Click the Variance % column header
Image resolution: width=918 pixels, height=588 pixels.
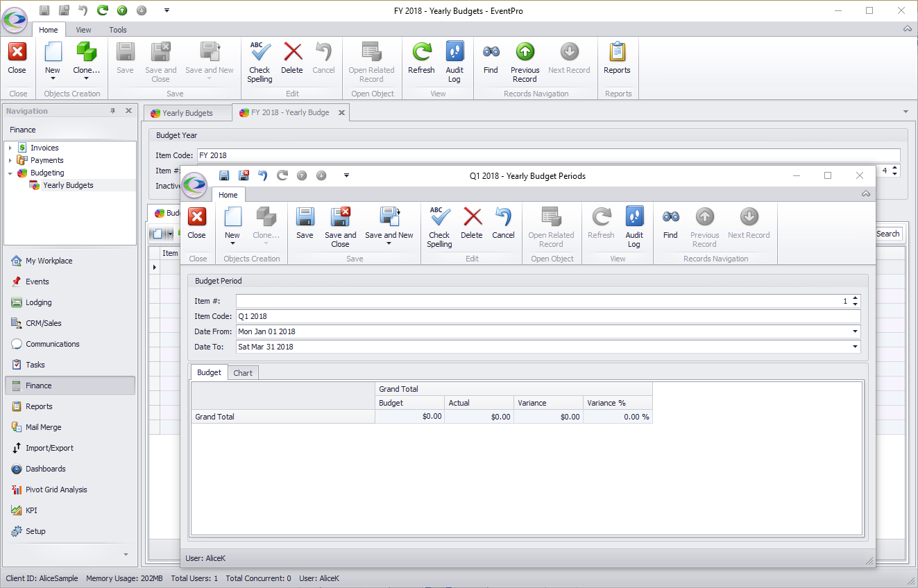[x=618, y=403]
